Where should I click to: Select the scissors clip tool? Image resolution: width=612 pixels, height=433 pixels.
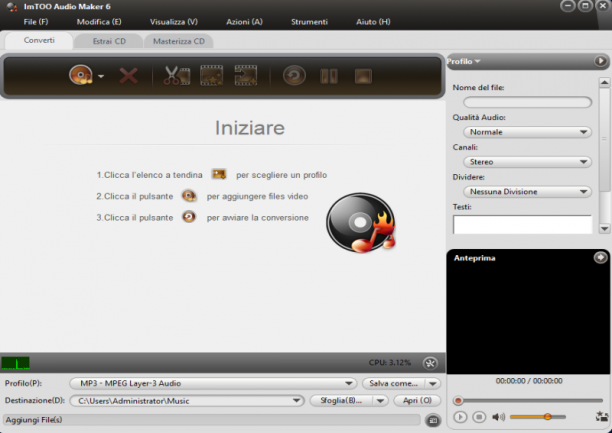coord(177,75)
